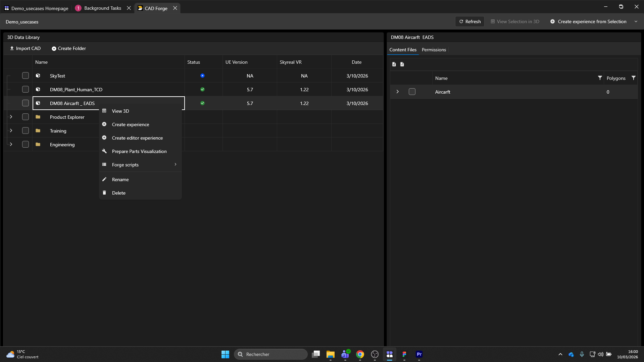Image resolution: width=644 pixels, height=362 pixels.
Task: Tick the checkbox for Product Explorer folder
Action: 26,117
